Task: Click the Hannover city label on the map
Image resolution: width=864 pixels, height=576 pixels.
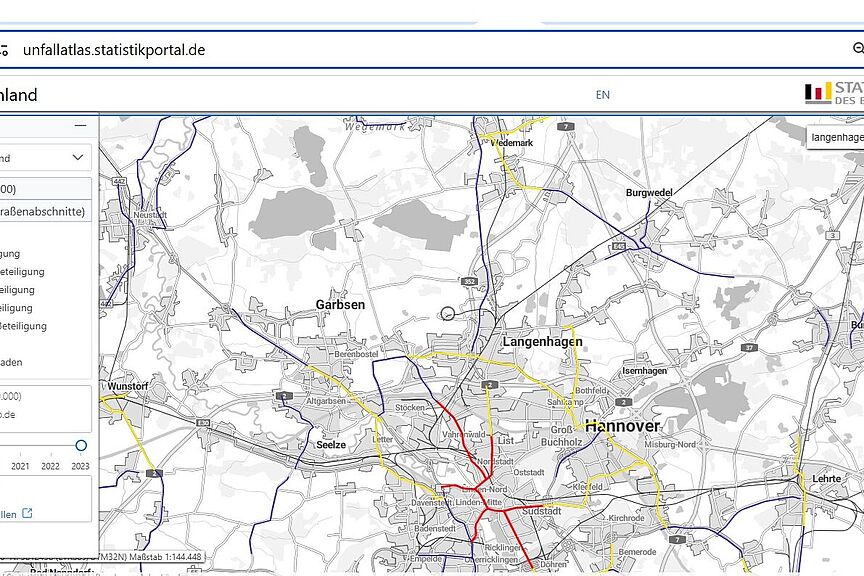Action: [x=622, y=426]
